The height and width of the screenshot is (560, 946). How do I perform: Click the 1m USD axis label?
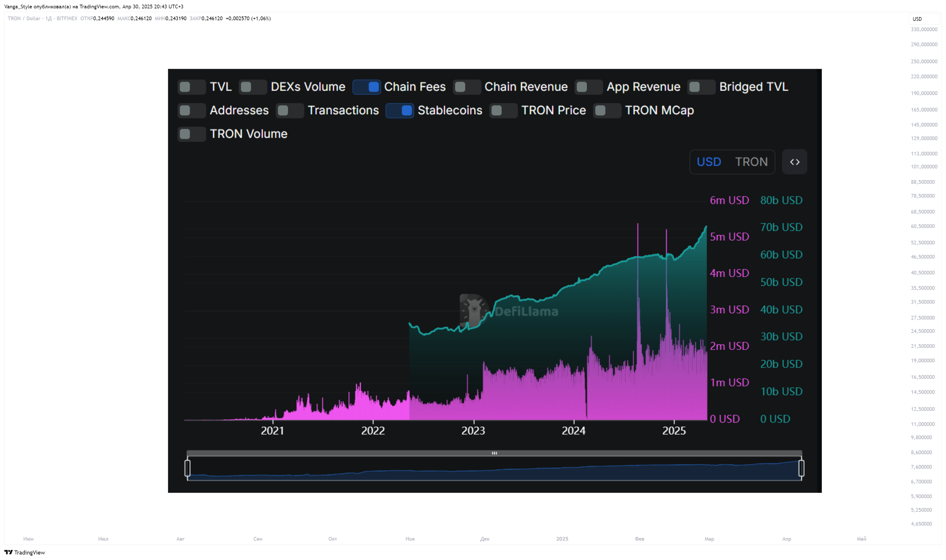coord(729,383)
